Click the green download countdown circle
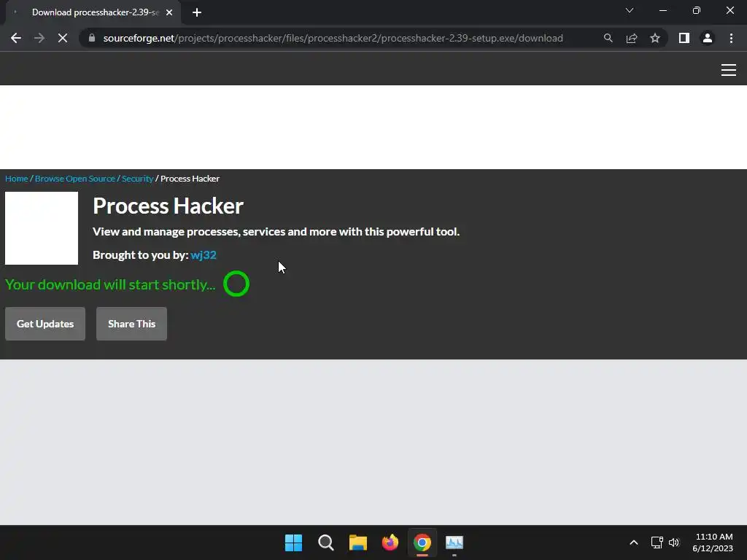 [236, 284]
